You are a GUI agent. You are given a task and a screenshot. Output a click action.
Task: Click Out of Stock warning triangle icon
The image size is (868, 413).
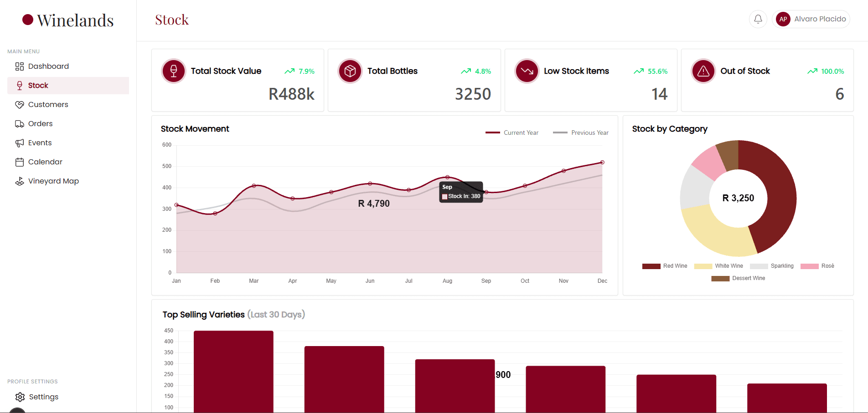tap(703, 71)
